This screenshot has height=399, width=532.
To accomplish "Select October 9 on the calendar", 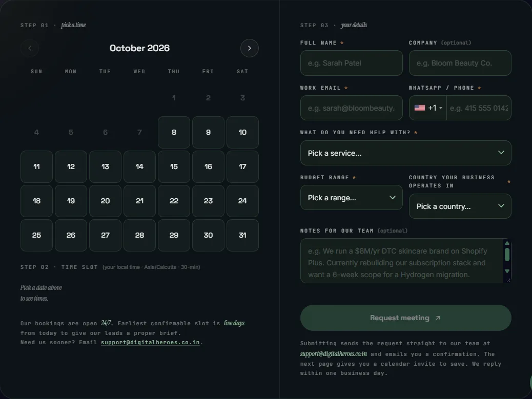I will click(x=208, y=132).
